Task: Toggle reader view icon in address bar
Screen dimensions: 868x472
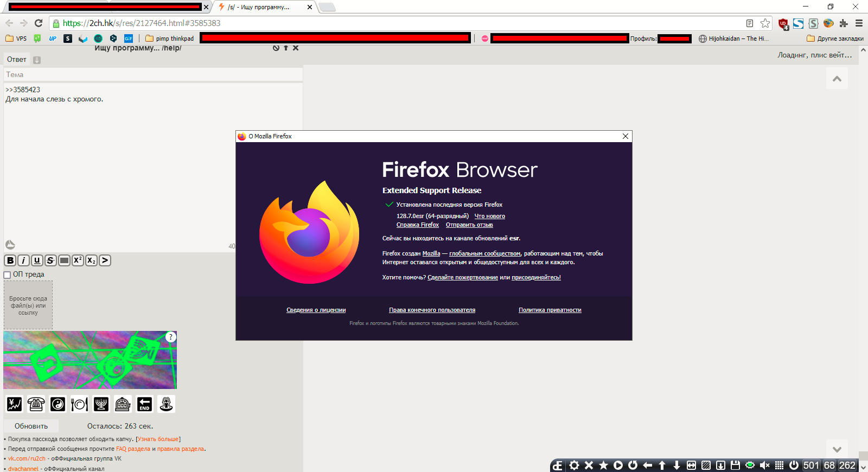Action: coord(750,23)
